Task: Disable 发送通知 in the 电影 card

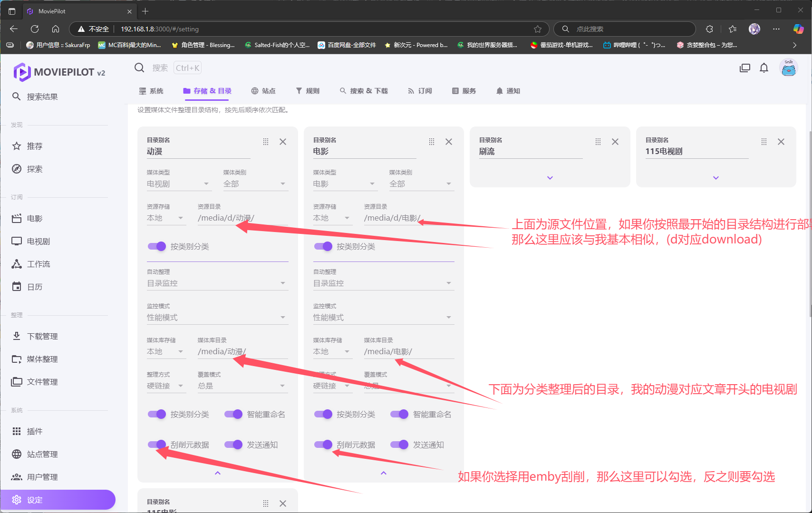Action: 399,445
